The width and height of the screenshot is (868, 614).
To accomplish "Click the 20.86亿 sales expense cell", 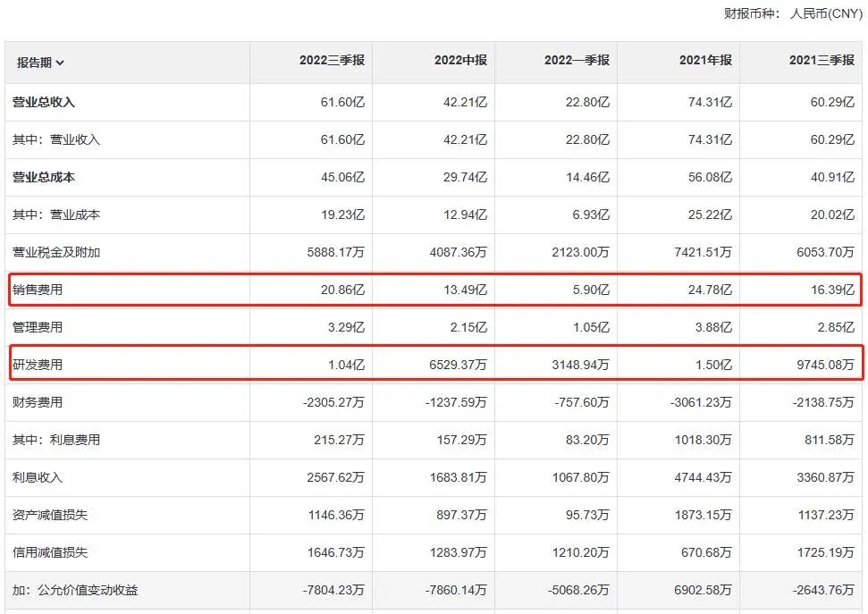I will [x=342, y=290].
